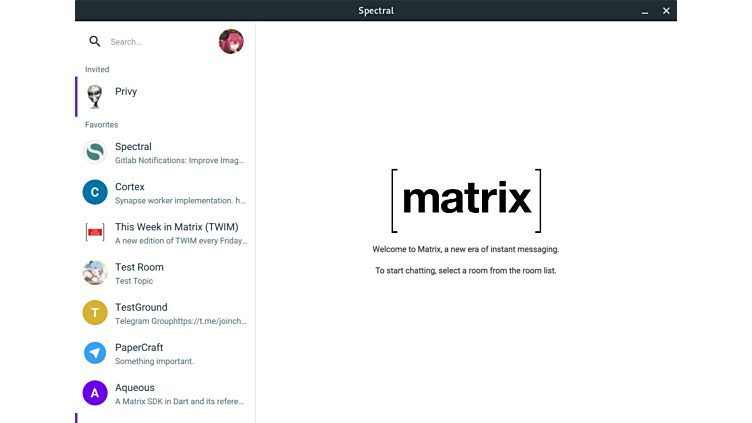Click the Privy alien avatar
Viewport: 752px width, 423px height.
tap(95, 96)
